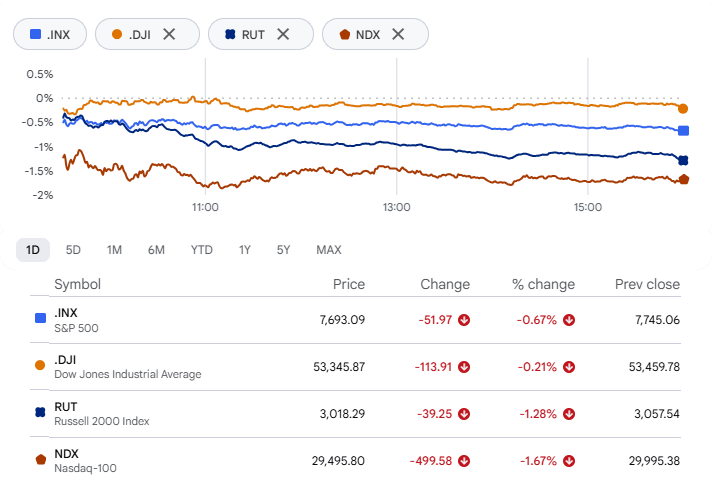This screenshot has width=715, height=486.
Task: Click the price 53,345.87
Action: [339, 367]
